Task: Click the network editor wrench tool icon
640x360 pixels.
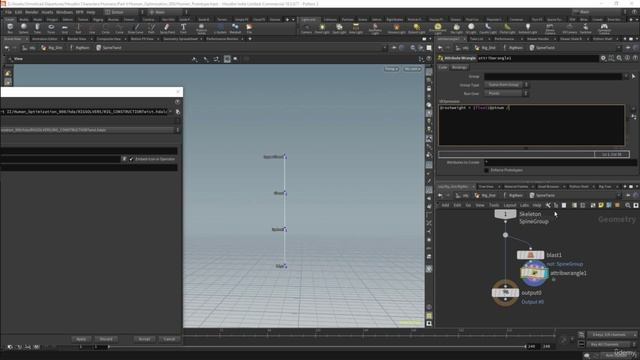Action: pyautogui.click(x=548, y=205)
